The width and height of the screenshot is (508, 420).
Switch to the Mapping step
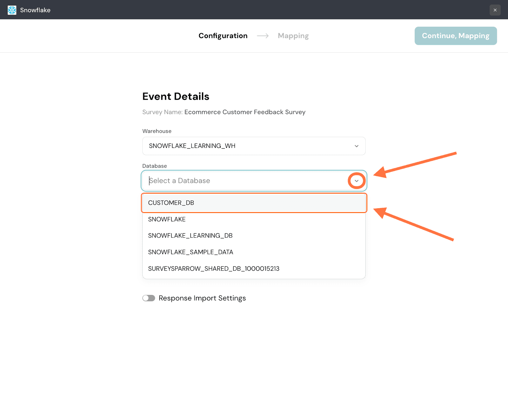[x=293, y=36]
